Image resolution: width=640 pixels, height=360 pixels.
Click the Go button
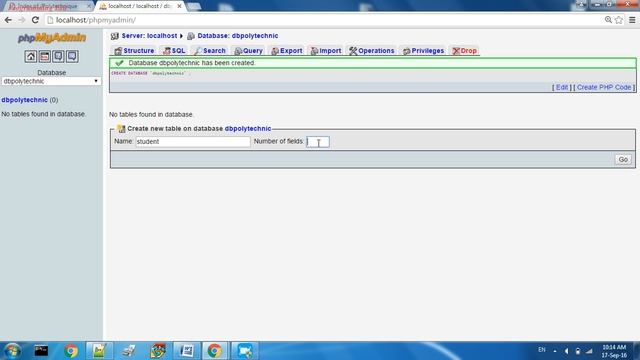point(623,160)
